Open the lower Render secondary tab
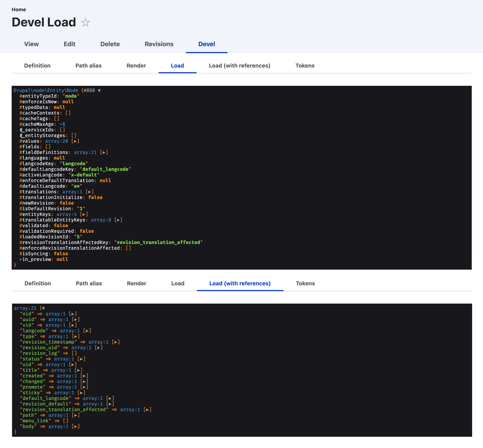 click(136, 283)
